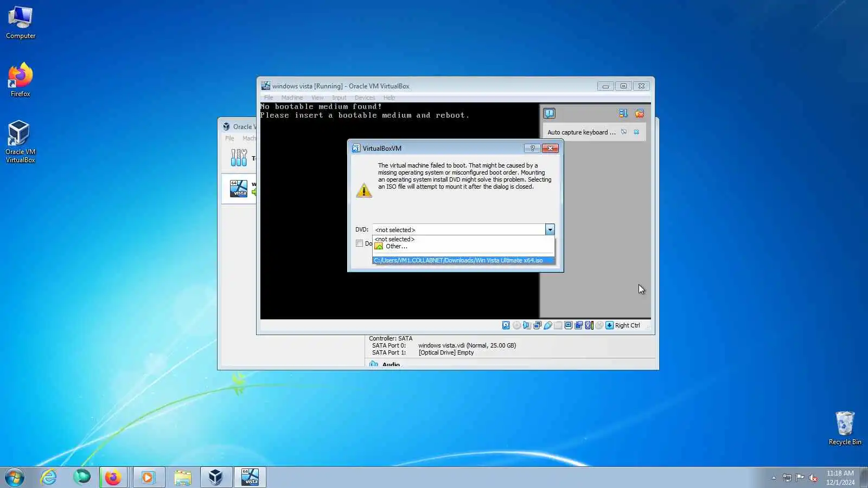Click the USB devices status icon
Image resolution: width=868 pixels, height=488 pixels.
[548, 325]
